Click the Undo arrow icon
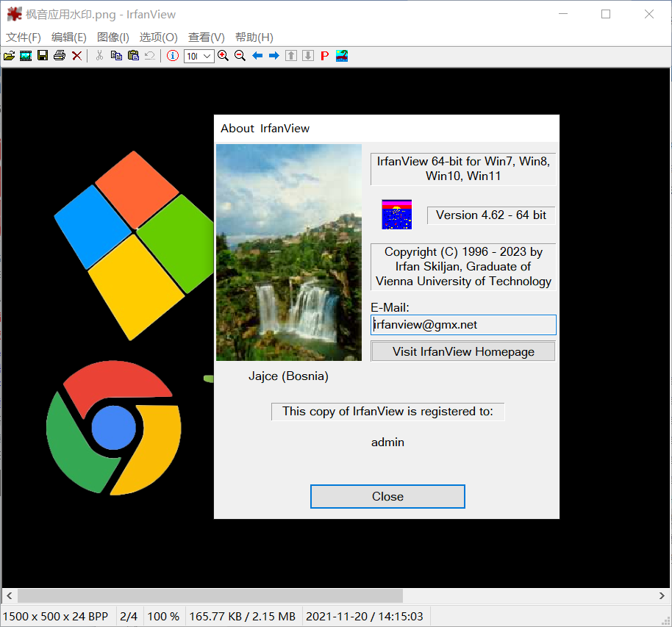 tap(150, 56)
